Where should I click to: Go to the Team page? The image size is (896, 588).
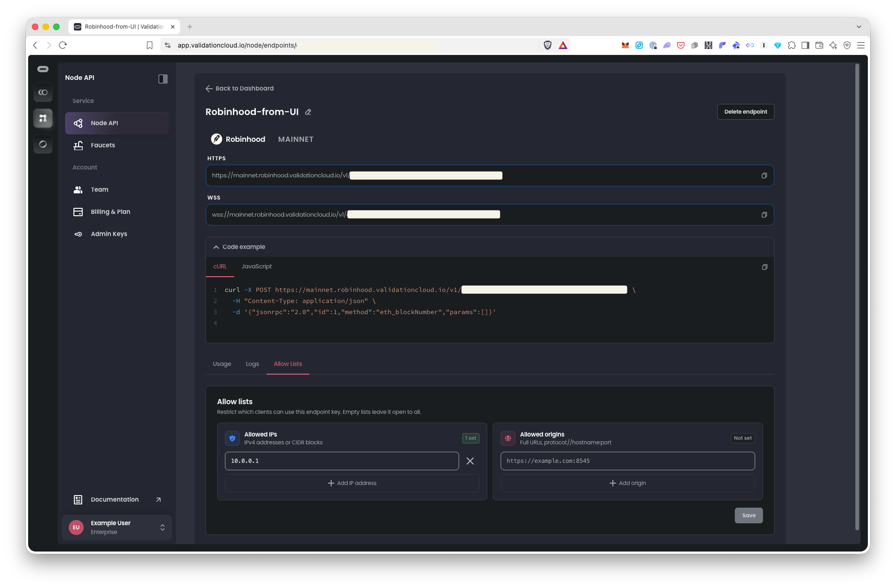pos(117,190)
